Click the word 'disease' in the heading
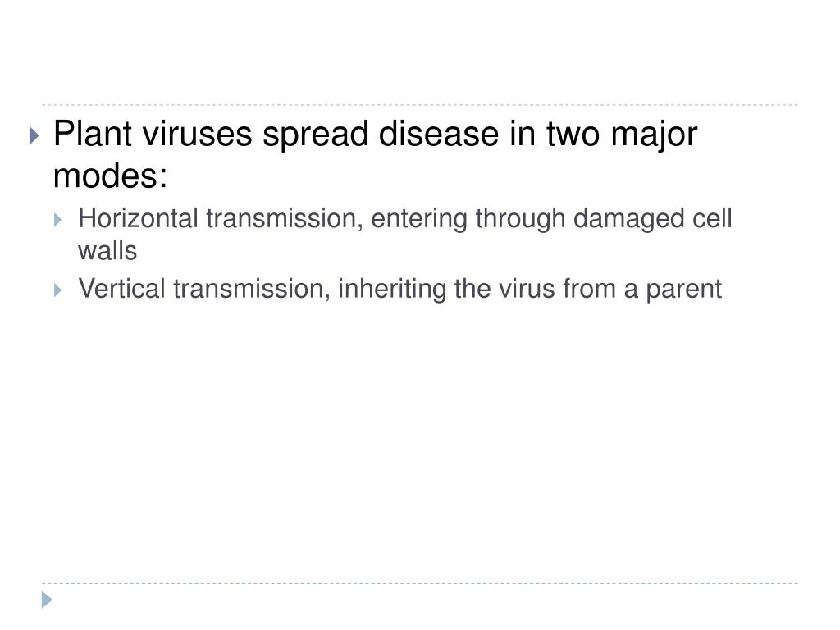 [439, 134]
